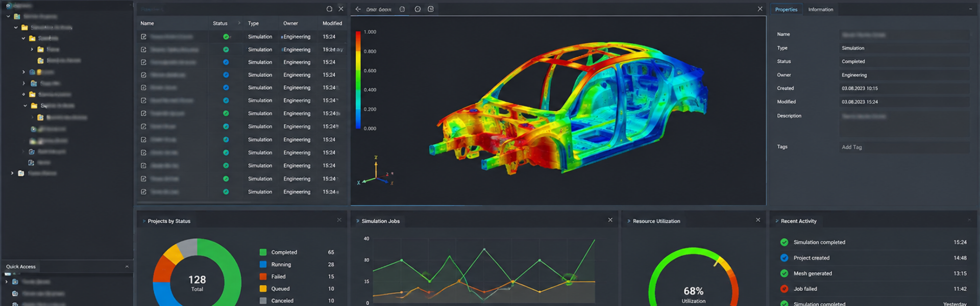Image resolution: width=980 pixels, height=306 pixels.
Task: Click the Failed count 15
Action: (x=331, y=277)
